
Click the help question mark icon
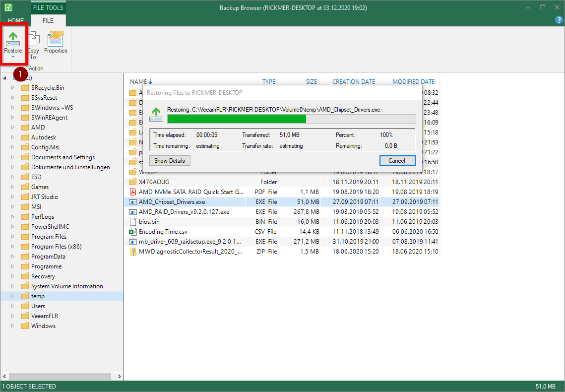pos(559,20)
